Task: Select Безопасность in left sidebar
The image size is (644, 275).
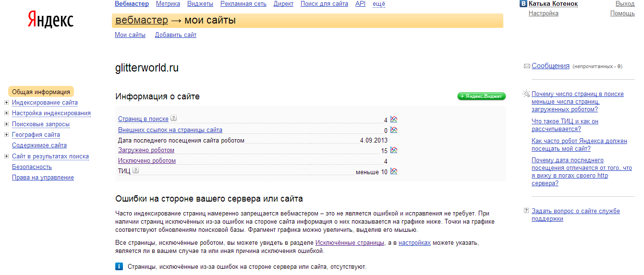Action: pos(32,167)
